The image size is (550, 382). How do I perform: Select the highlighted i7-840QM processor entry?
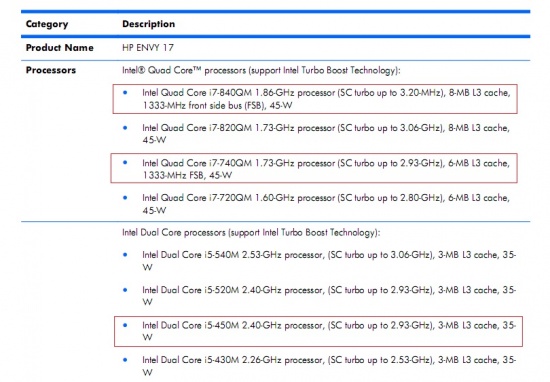tap(315, 99)
